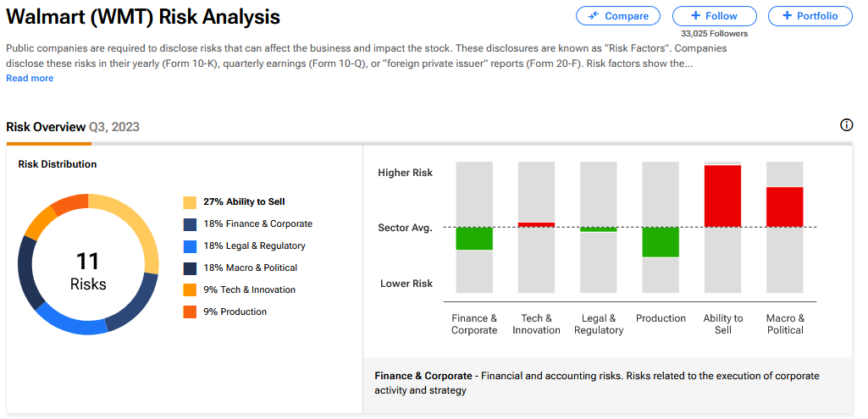Viewport: 868px width, 419px height.
Task: Click the red Macro & Political bar
Action: (x=785, y=207)
